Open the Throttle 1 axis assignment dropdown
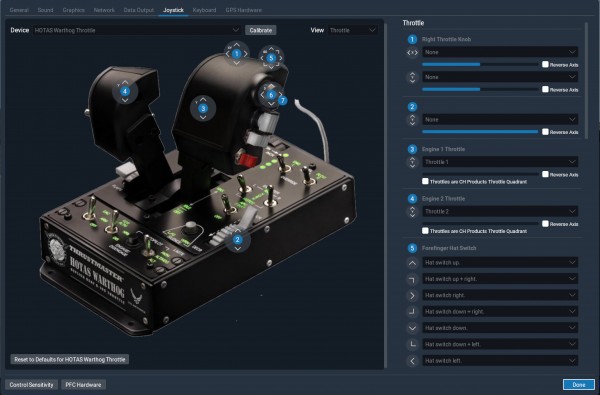 click(x=500, y=162)
